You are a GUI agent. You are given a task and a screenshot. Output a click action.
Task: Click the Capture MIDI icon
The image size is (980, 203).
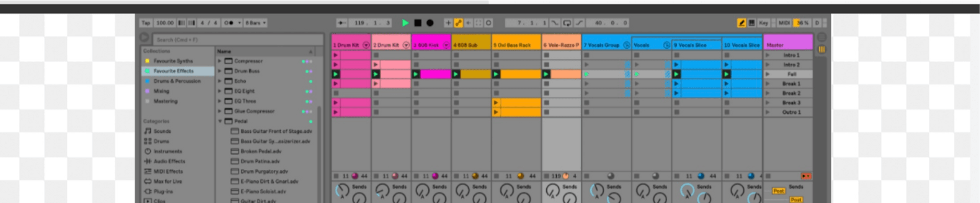pos(479,23)
